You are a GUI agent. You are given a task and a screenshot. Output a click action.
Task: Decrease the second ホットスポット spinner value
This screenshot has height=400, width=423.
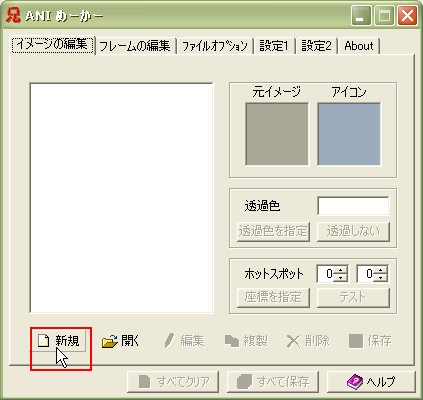pos(380,278)
